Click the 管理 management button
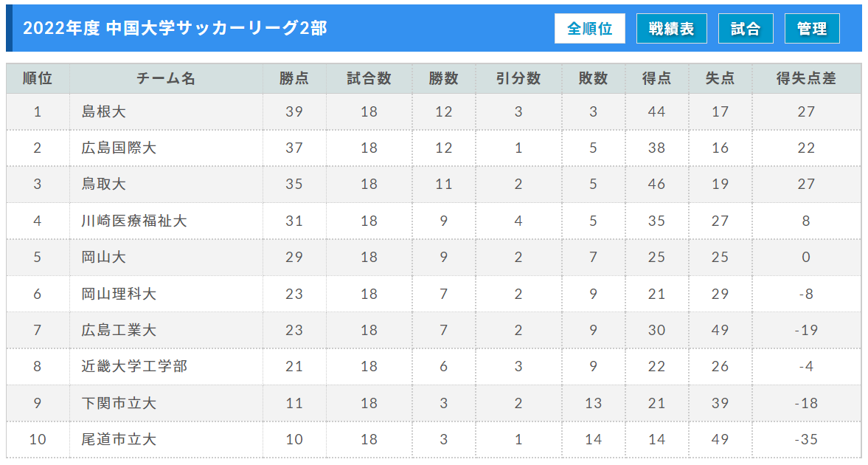Viewport: 868px width, 465px height. click(812, 28)
